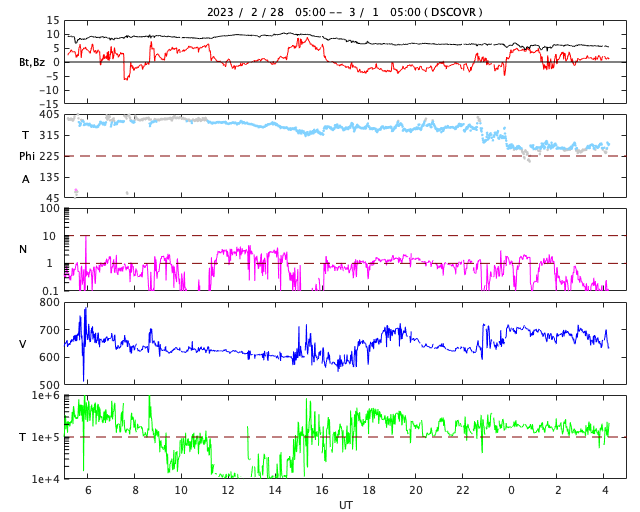Click the Phi axis label
Screen dimensions: 640x512
[x=27, y=156]
